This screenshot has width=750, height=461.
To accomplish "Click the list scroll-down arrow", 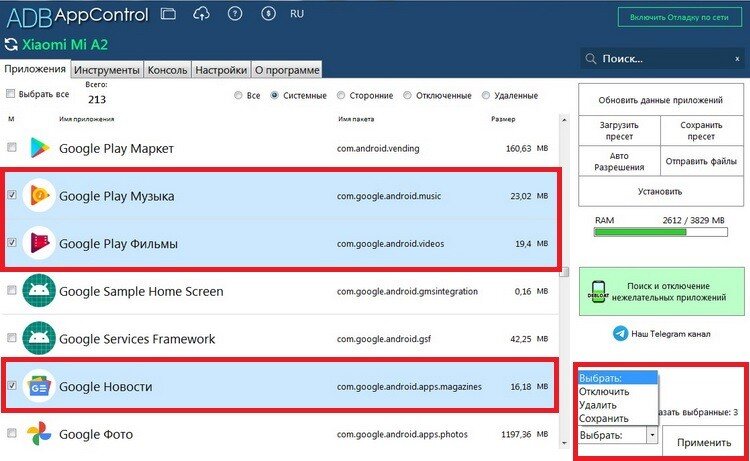I will [565, 443].
